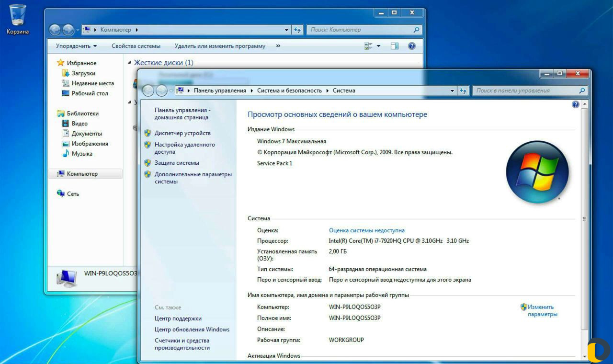Open recent pages dropdown next to Система nav arrows
The width and height of the screenshot is (613, 364).
171,91
